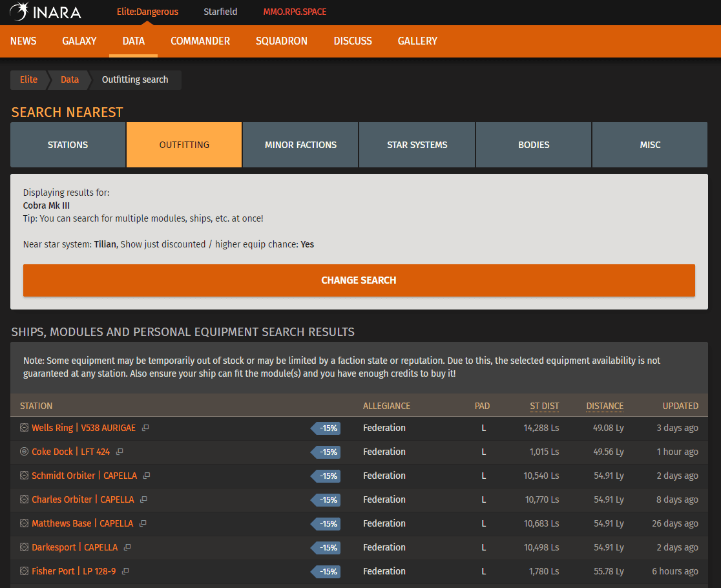
Task: Select the Minor Factions tab
Action: [x=300, y=145]
